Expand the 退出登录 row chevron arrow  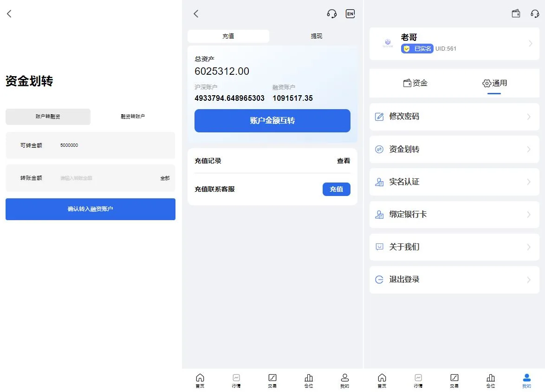[529, 280]
